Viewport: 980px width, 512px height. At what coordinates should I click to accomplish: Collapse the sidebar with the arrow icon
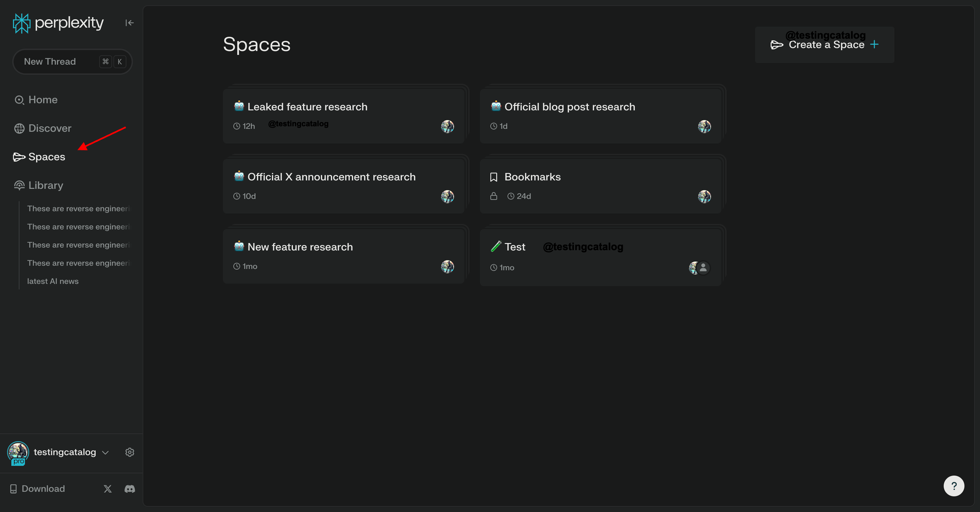[x=129, y=23]
